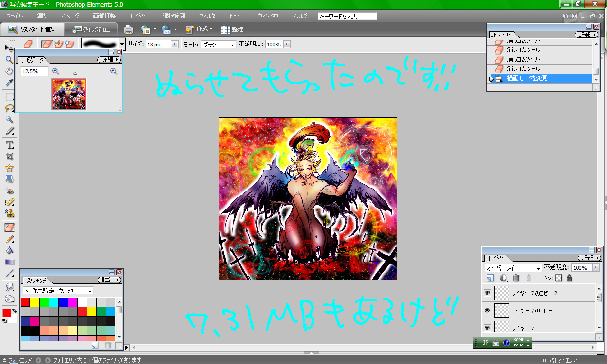The height and width of the screenshot is (364, 607).
Task: Pick the Clone Stamp tool
Action: tap(9, 214)
